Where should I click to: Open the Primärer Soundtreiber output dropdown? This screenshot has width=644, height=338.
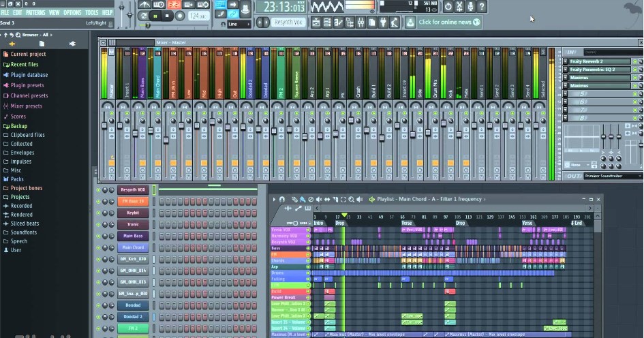tap(613, 176)
